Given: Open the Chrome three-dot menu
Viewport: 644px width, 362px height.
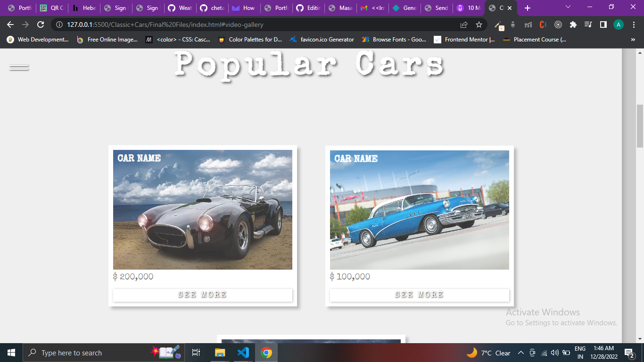Looking at the screenshot, I should point(634,25).
